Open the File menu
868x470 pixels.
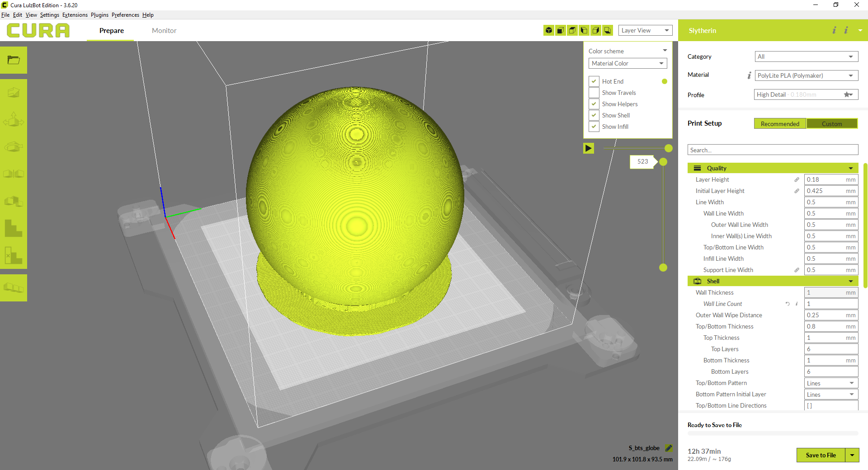[5, 15]
